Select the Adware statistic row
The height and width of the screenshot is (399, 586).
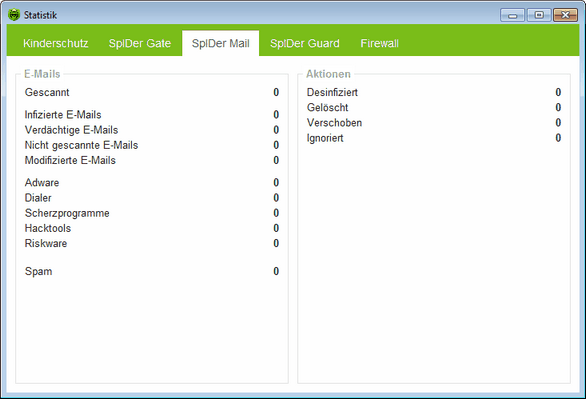[152, 183]
